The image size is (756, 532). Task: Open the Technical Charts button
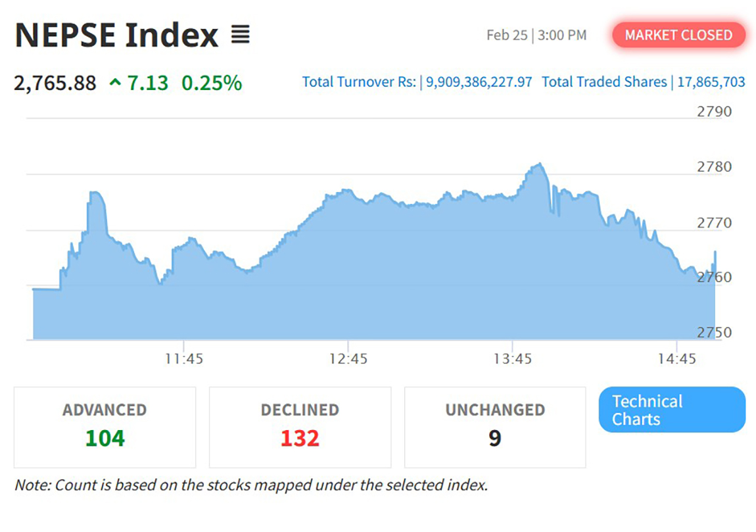pyautogui.click(x=671, y=410)
